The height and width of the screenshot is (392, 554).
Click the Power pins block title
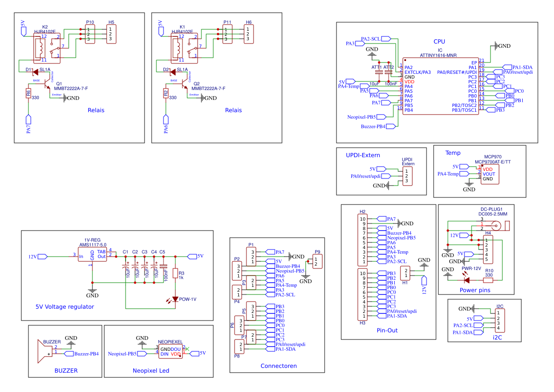(x=475, y=290)
